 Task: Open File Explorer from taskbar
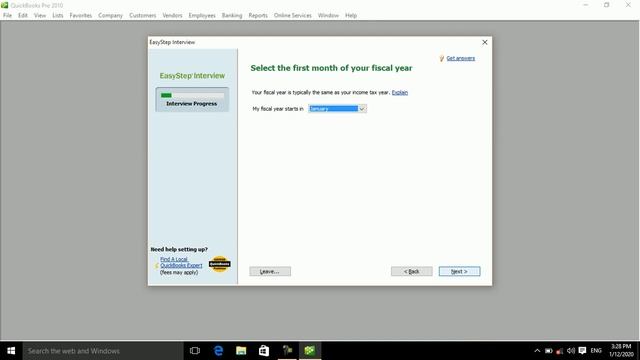241,351
